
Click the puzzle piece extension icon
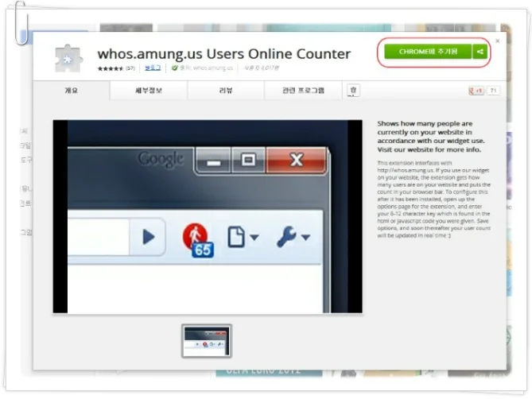click(x=69, y=58)
